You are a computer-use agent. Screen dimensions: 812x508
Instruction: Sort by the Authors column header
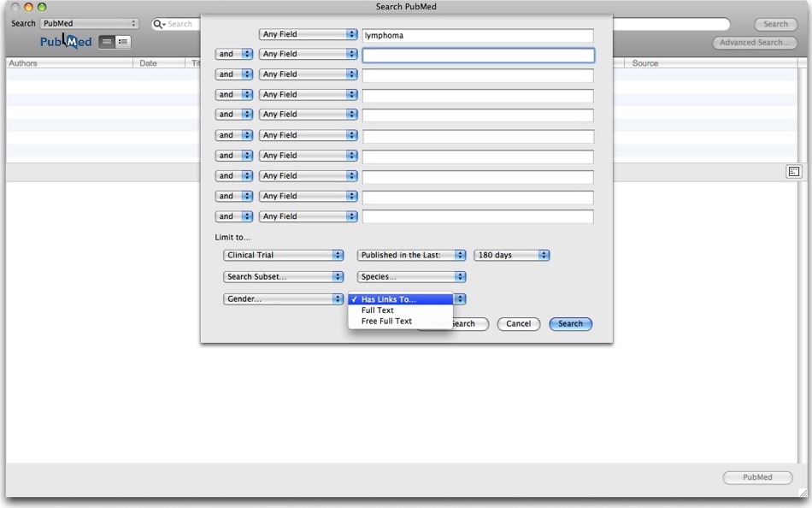[69, 63]
